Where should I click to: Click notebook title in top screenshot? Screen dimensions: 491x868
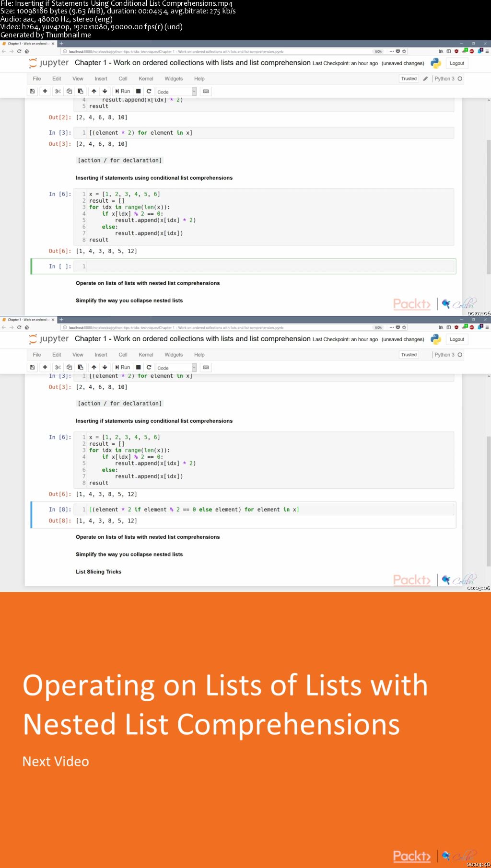(193, 63)
